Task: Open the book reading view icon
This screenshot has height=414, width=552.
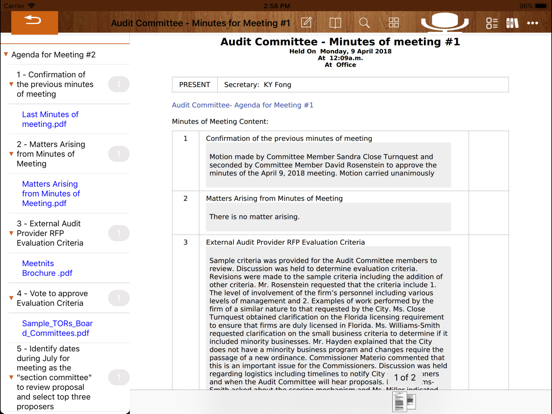Action: [x=335, y=23]
